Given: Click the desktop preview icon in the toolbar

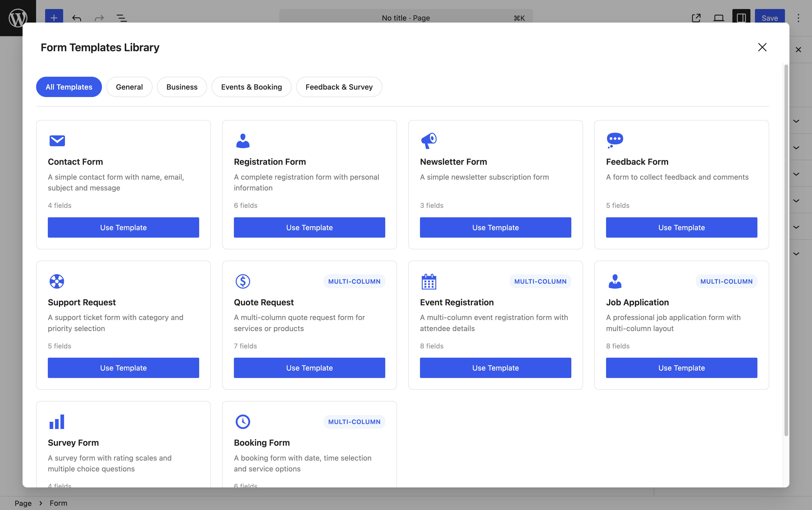Looking at the screenshot, I should point(719,18).
